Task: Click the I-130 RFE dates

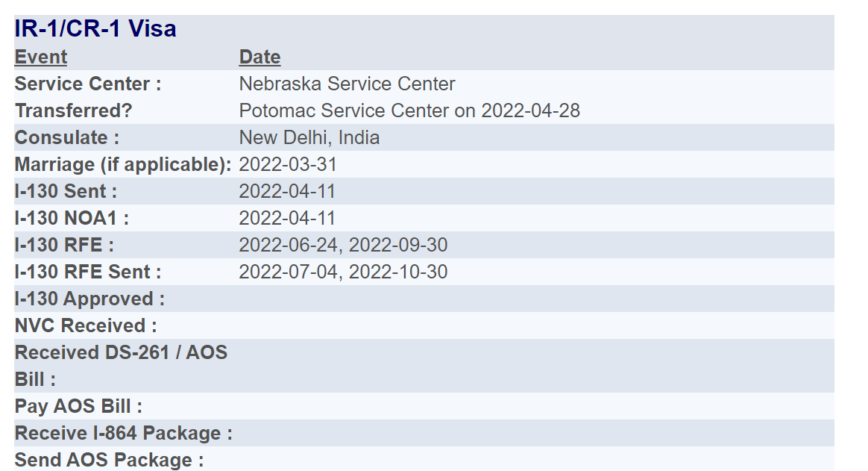Action: [343, 245]
